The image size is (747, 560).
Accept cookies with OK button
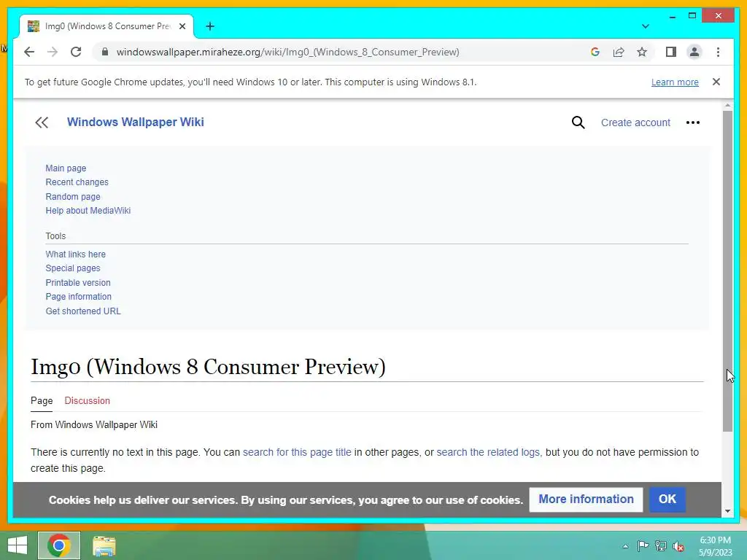667,499
